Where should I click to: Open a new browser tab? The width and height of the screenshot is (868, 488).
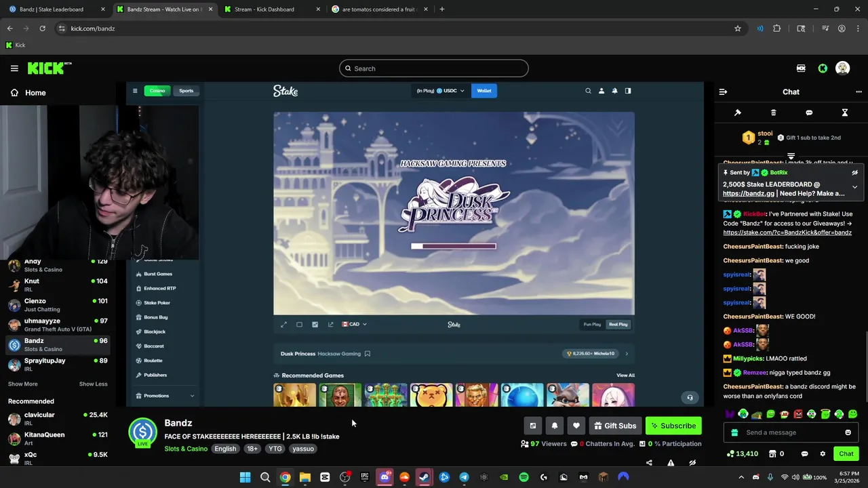442,9
